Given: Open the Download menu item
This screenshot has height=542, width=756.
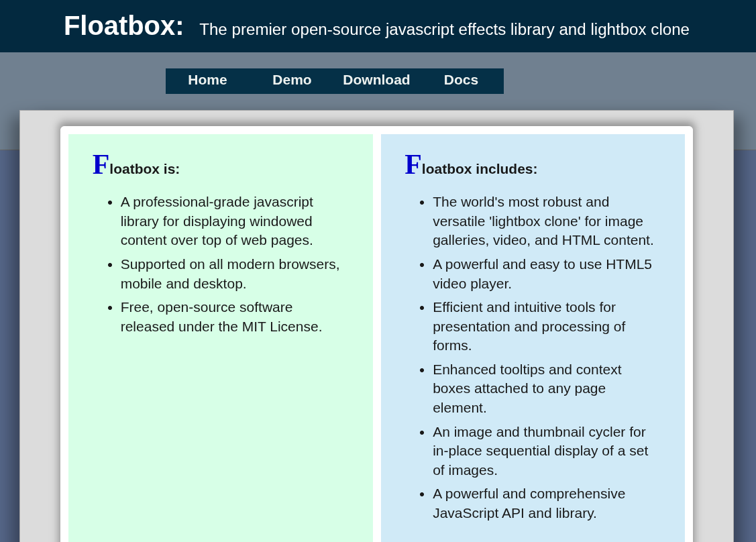Looking at the screenshot, I should click(x=376, y=80).
